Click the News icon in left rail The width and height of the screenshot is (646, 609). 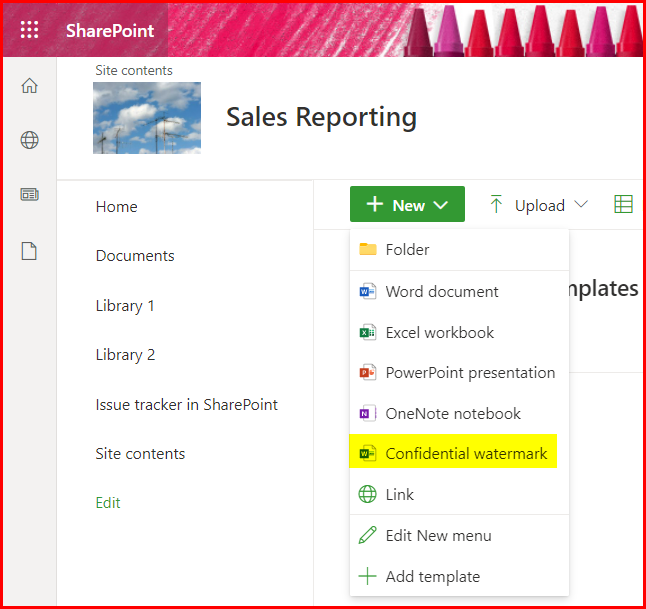tap(29, 195)
